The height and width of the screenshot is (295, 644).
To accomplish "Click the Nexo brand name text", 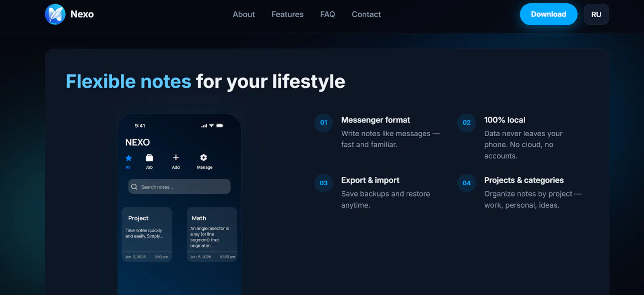I will pos(82,14).
